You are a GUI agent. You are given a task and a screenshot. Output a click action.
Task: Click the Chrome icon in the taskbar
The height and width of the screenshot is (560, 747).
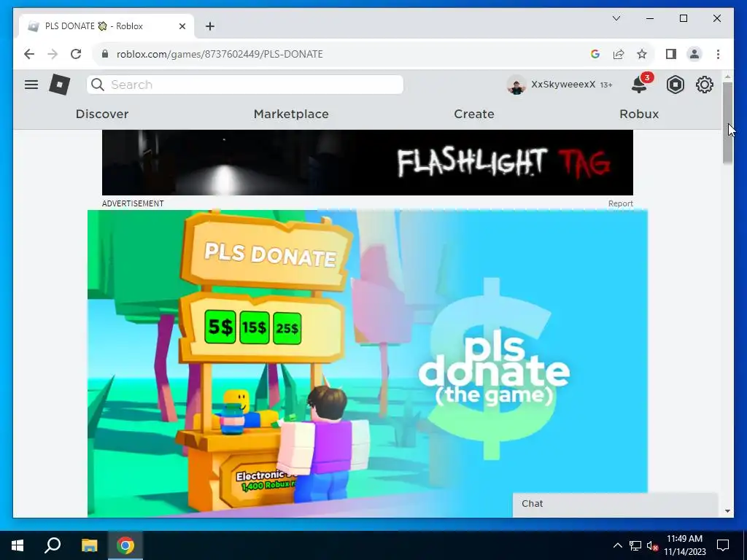click(125, 545)
